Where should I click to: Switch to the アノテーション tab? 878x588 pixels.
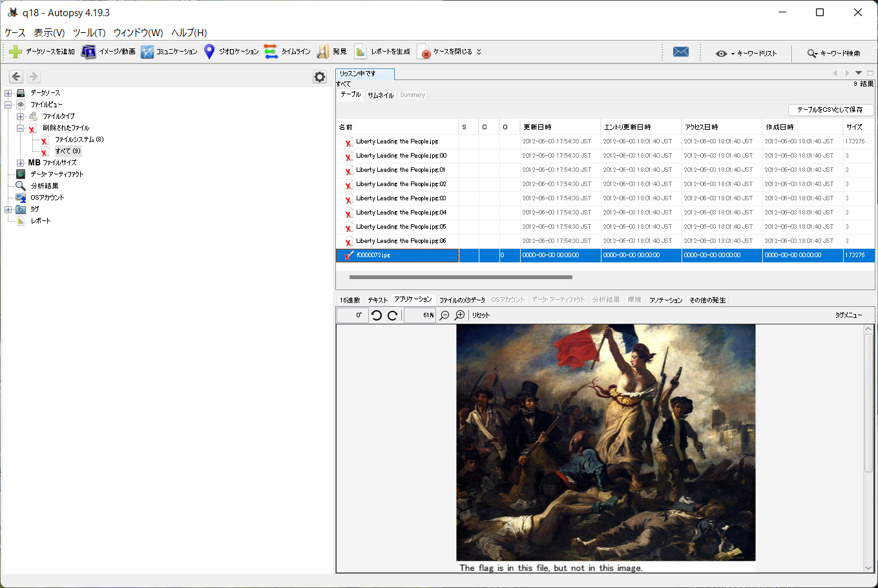tap(666, 300)
